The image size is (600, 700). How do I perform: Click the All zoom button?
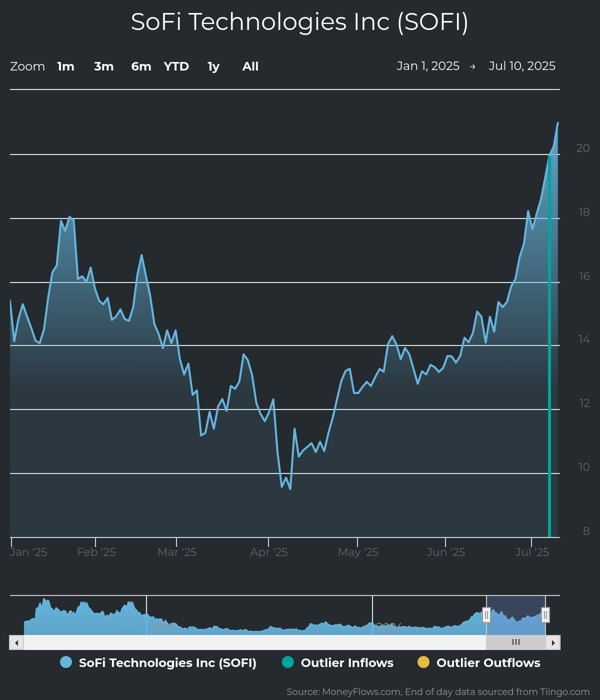click(x=249, y=66)
